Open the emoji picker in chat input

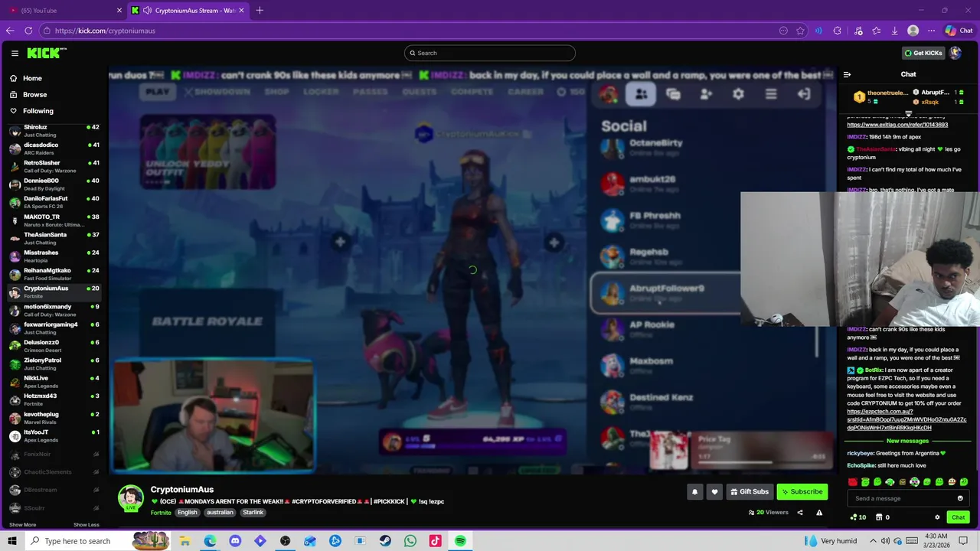[x=960, y=498]
